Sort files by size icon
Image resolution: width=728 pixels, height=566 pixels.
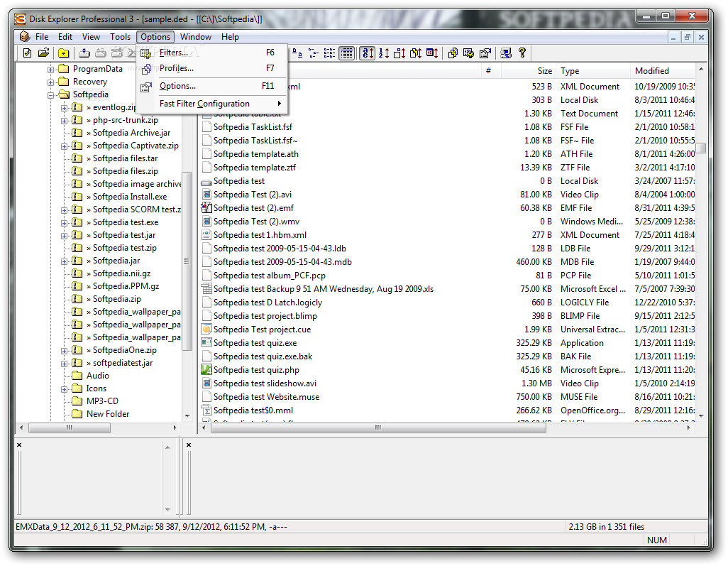(x=399, y=53)
